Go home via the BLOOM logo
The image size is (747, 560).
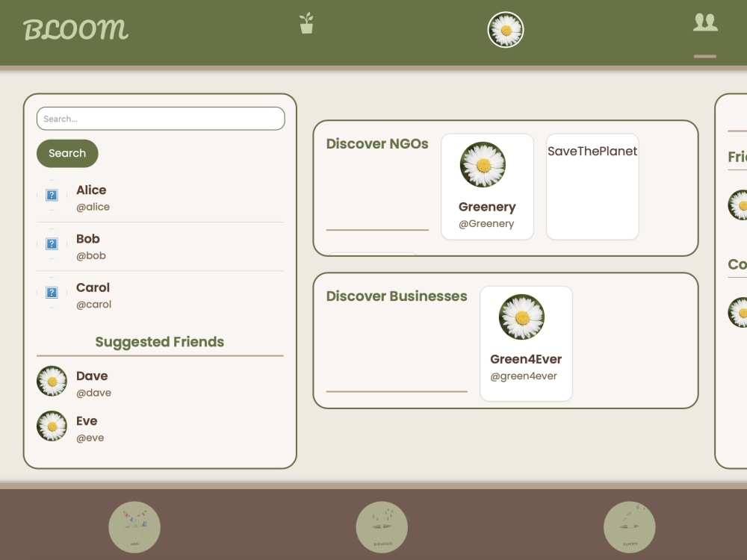point(75,30)
